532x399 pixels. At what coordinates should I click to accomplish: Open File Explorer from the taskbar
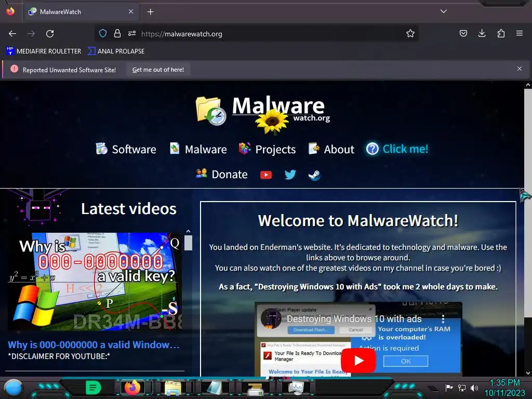point(172,388)
